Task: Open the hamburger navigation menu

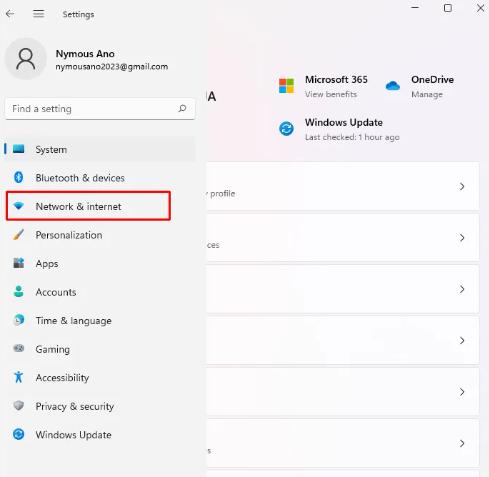Action: [39, 14]
